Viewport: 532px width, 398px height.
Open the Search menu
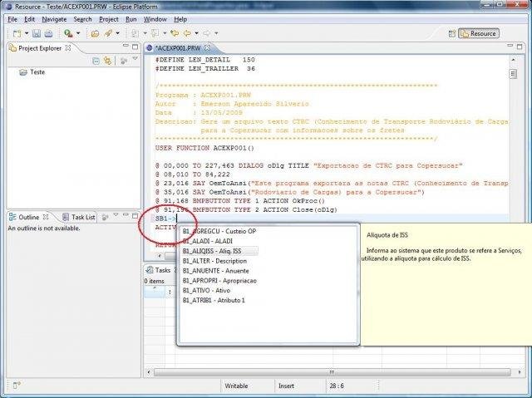point(82,19)
